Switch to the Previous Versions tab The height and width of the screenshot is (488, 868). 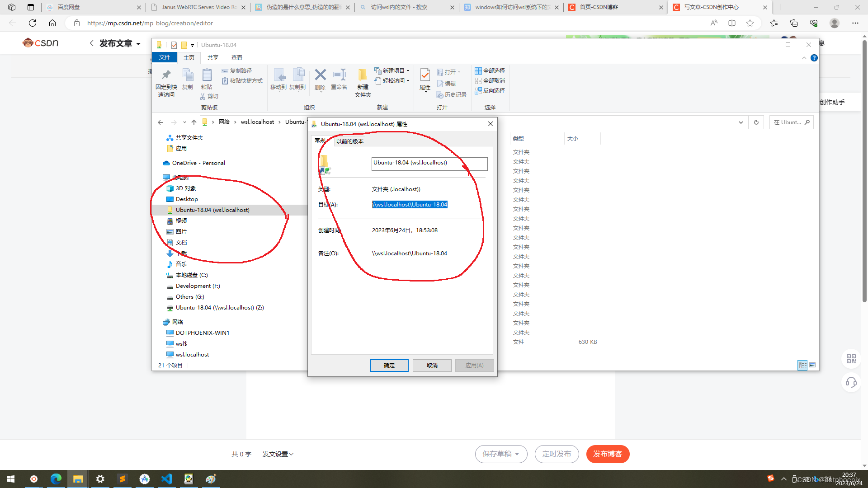(349, 141)
